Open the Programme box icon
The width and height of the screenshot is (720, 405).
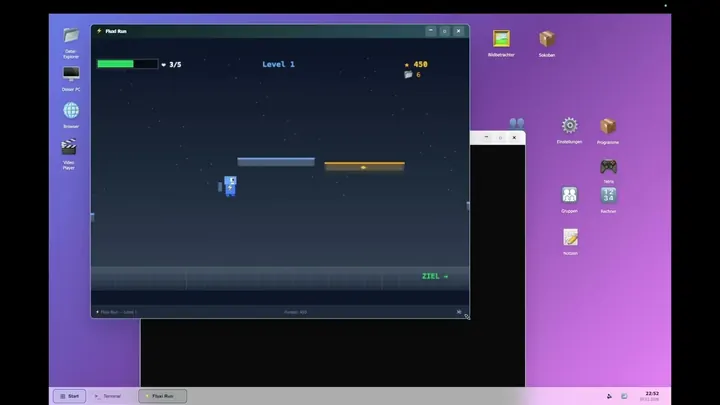coord(608,130)
